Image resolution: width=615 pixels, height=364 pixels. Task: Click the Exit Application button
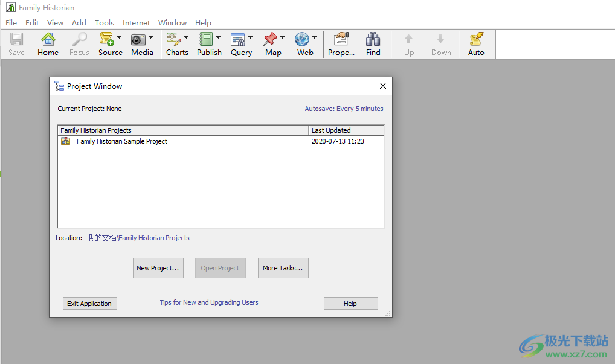[x=90, y=303]
